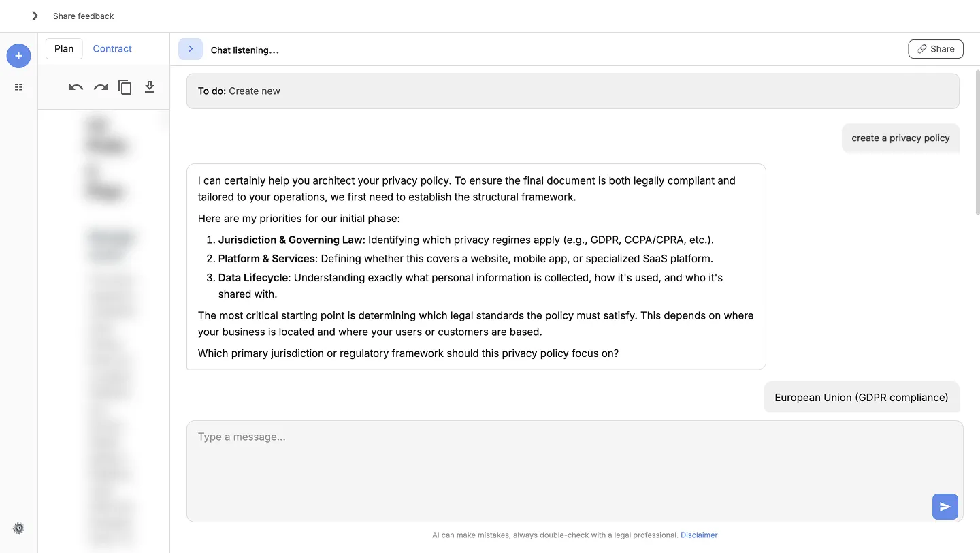Open the document list icon in sidebar
This screenshot has width=980, height=553.
click(x=18, y=87)
